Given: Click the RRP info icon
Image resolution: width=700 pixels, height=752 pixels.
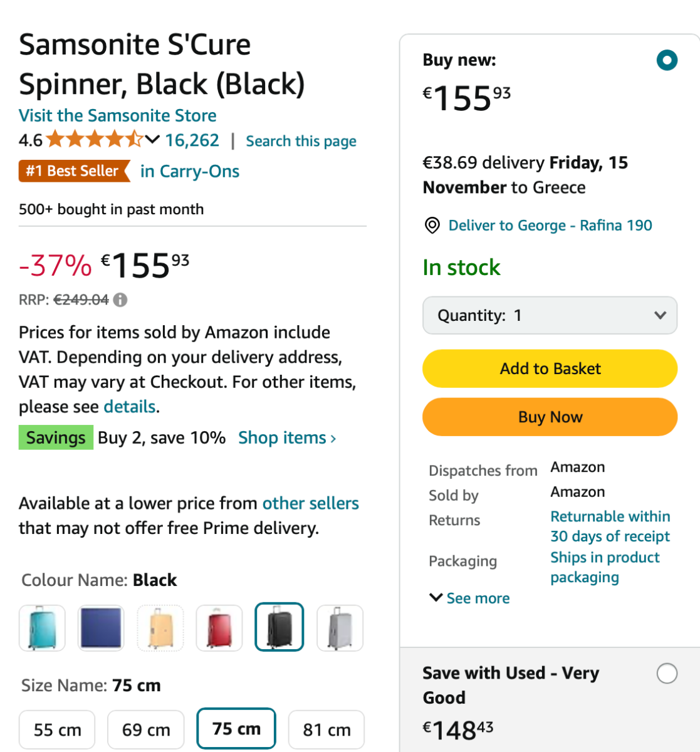Looking at the screenshot, I should 120,300.
